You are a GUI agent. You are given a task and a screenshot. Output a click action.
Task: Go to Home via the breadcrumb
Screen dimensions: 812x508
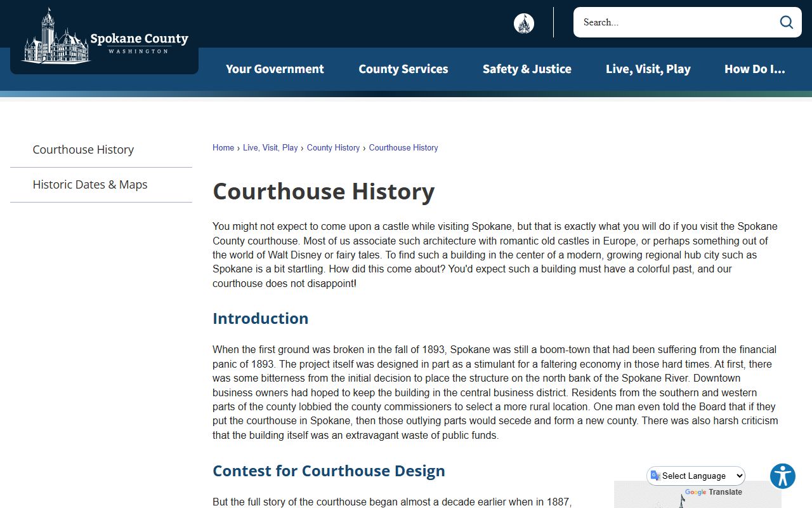point(223,147)
